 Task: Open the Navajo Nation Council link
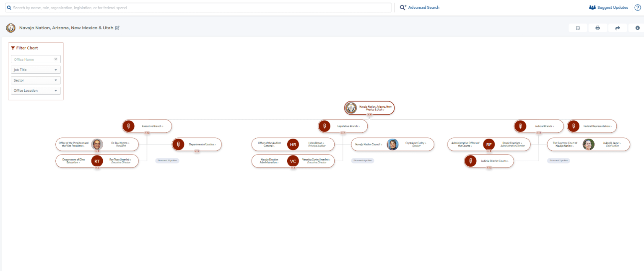[369, 145]
